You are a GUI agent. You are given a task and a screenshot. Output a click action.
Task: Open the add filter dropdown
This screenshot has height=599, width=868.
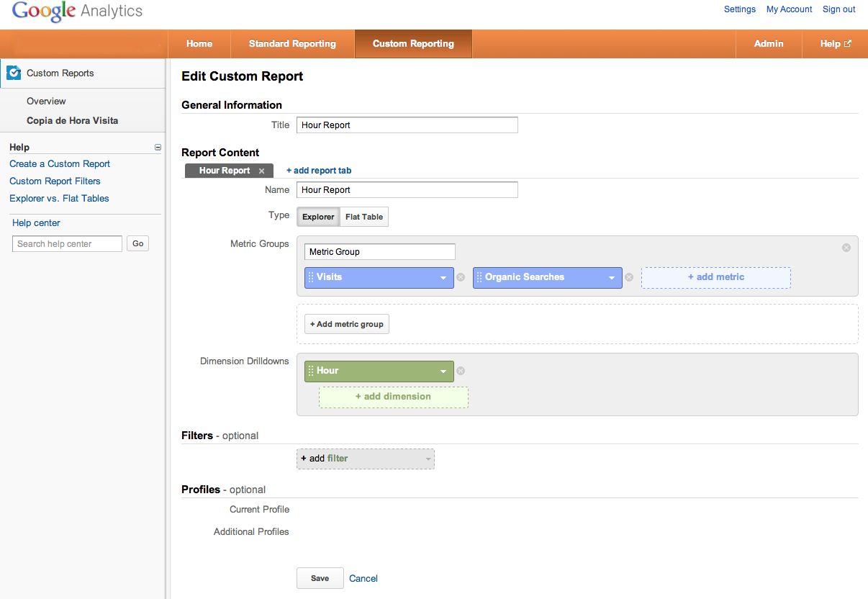[428, 459]
